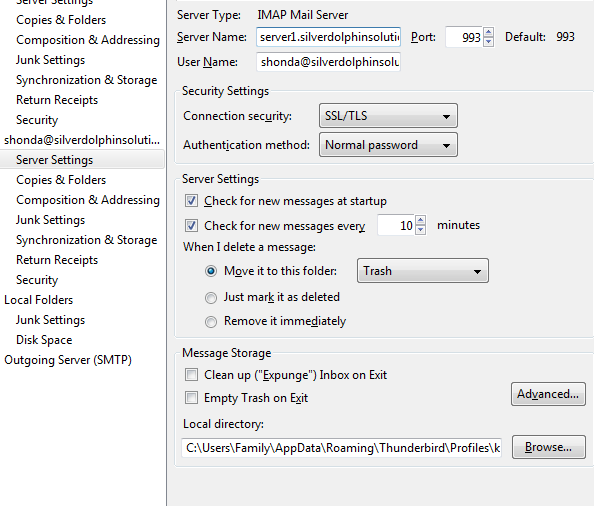594x506 pixels.
Task: Click the Advanced... button
Action: point(548,394)
